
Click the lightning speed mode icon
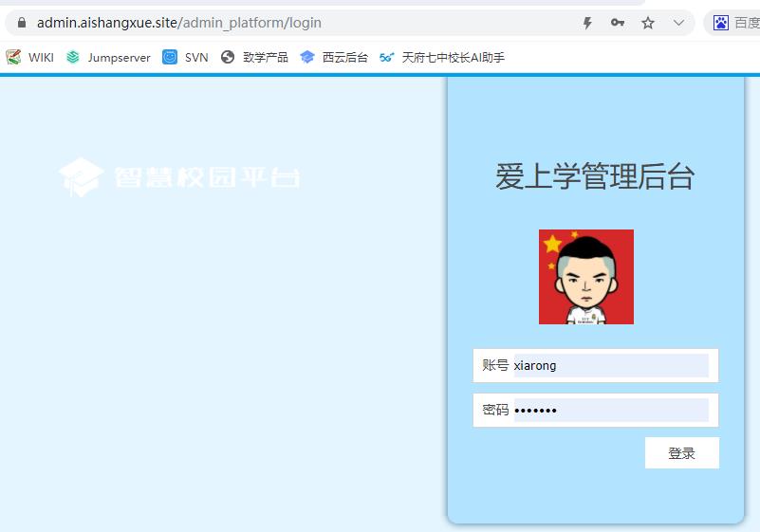click(587, 23)
